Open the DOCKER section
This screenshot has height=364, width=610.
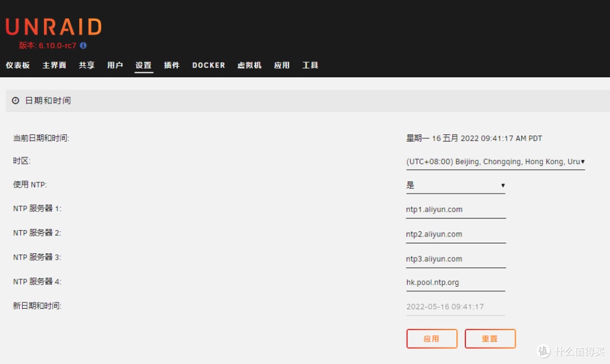point(208,65)
